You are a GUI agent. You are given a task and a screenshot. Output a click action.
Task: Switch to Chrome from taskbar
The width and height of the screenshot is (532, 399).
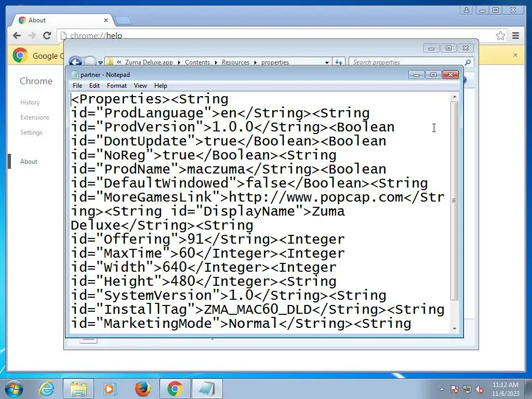pos(175,389)
